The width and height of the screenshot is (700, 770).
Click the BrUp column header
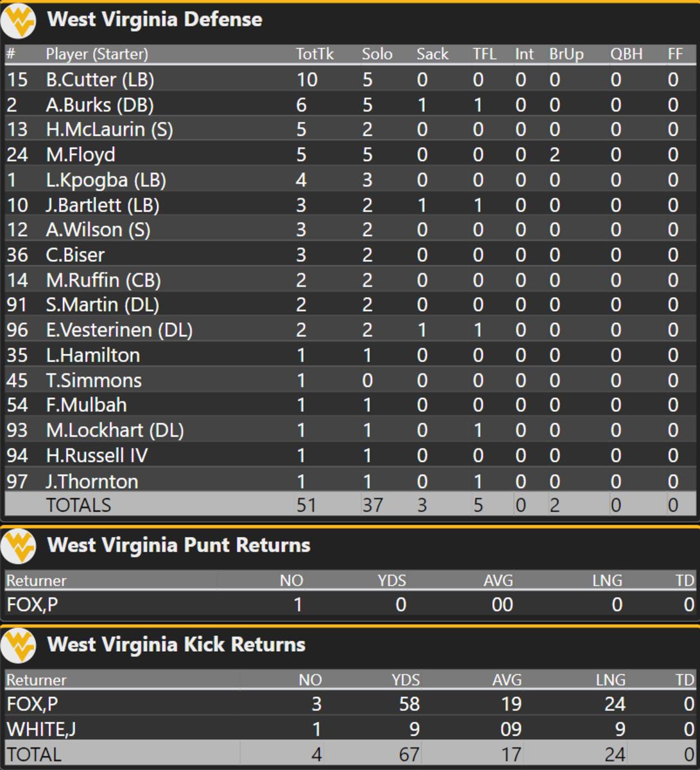(x=566, y=54)
